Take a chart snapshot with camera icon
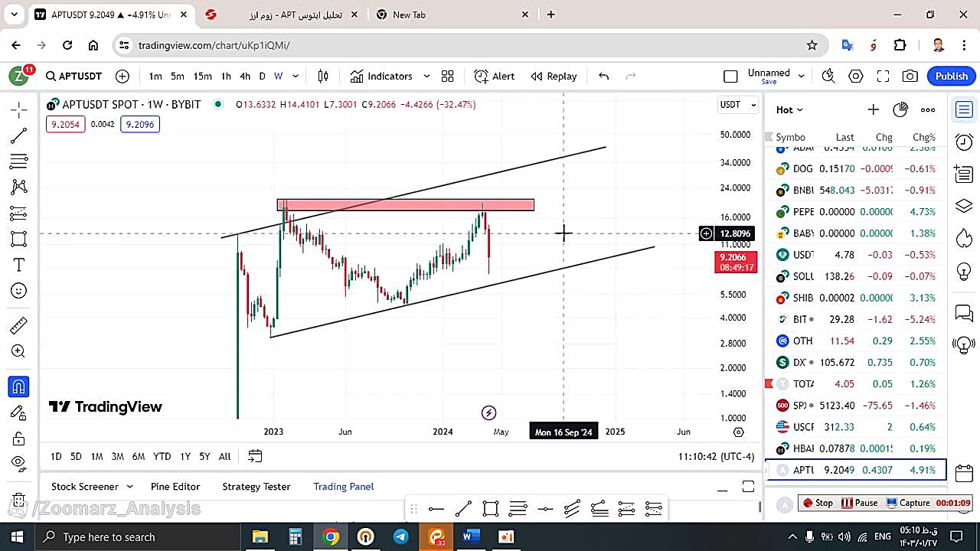Screen dimensions: 980x551 [x=910, y=76]
